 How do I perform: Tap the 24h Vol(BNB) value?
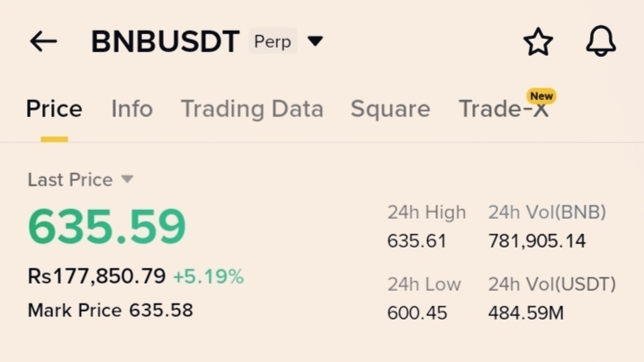[537, 241]
